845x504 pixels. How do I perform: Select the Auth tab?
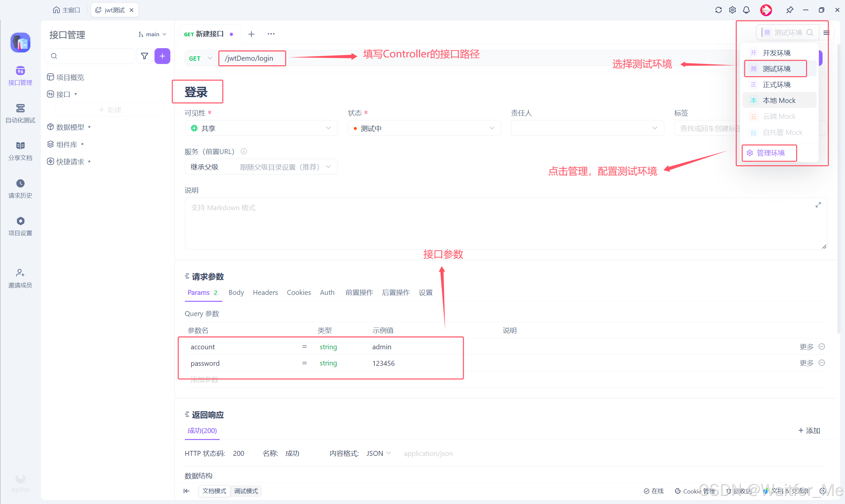point(327,293)
